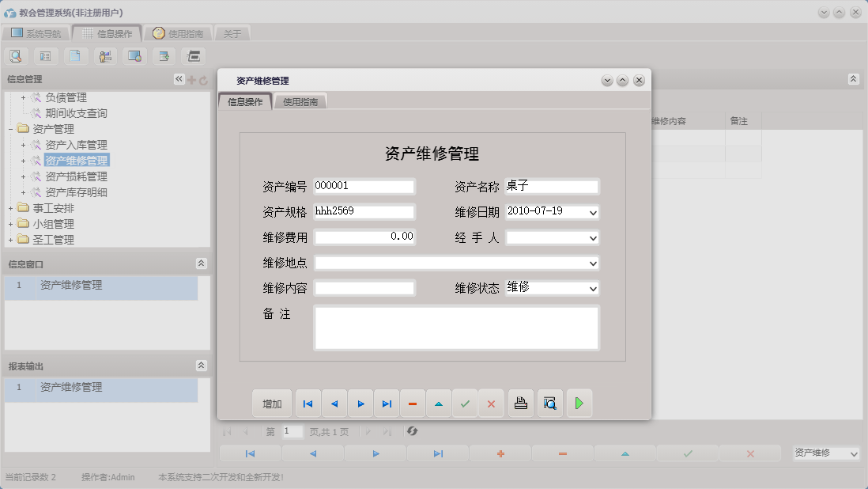Expand the 事工安排 tree node
Screen dimensions: 868x489
tap(10, 208)
